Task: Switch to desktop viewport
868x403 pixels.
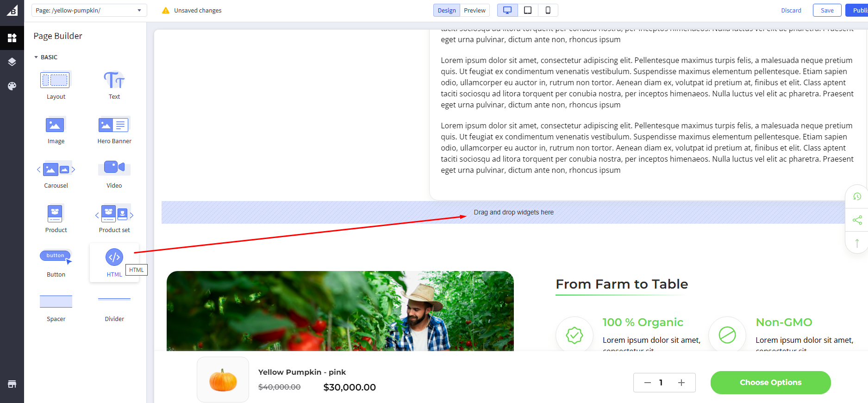Action: (x=507, y=10)
